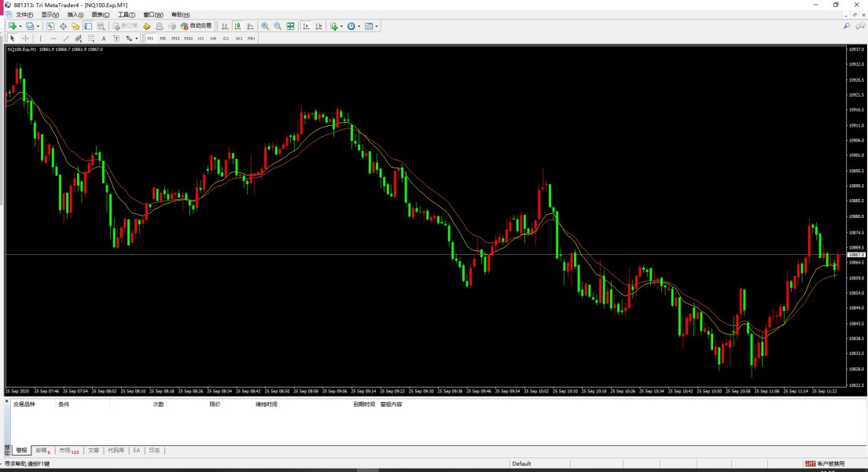Toggle the Data Window panel
This screenshot has height=472, width=868.
point(63,26)
